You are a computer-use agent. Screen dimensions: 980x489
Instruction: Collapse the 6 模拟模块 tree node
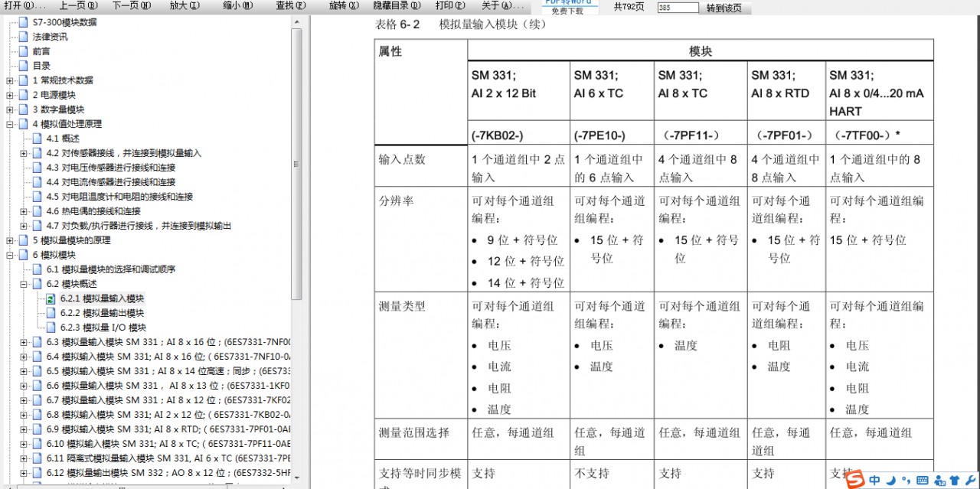(10, 255)
